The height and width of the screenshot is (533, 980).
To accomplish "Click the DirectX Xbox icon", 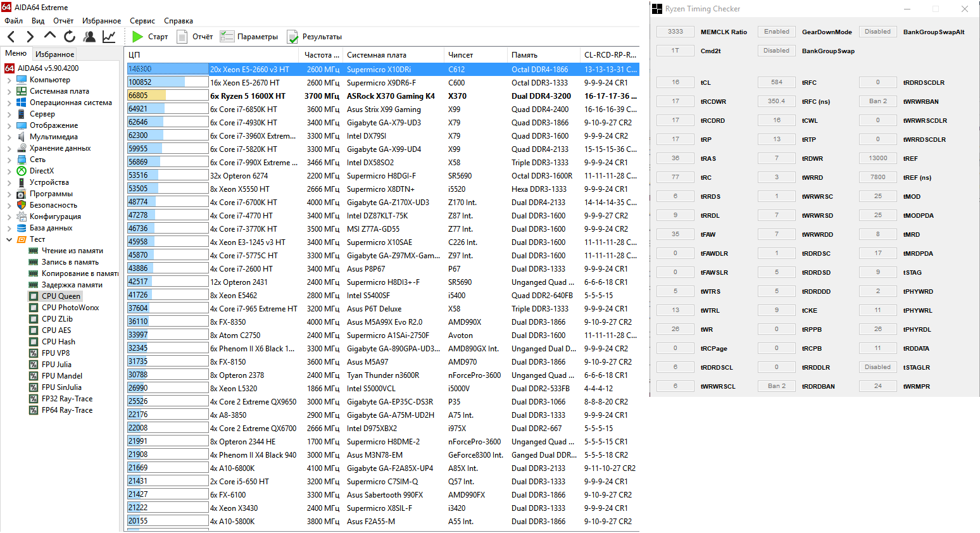I will coord(22,171).
